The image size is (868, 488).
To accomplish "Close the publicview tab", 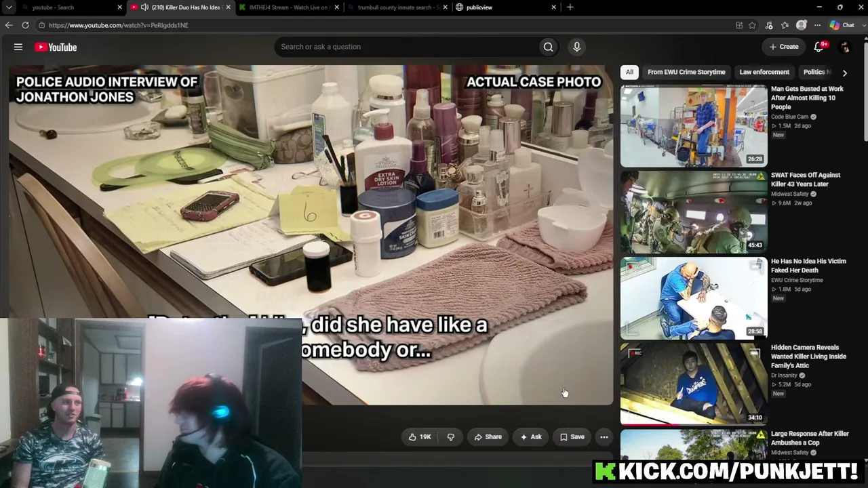I will click(553, 7).
